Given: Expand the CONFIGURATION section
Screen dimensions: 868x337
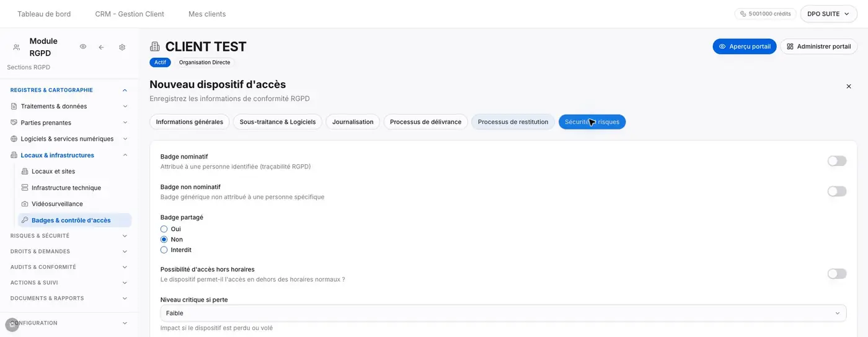Looking at the screenshot, I should click(x=69, y=323).
